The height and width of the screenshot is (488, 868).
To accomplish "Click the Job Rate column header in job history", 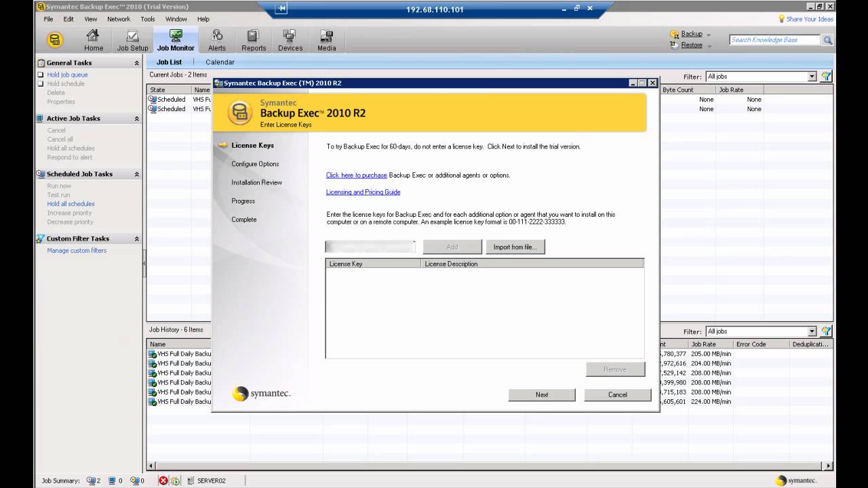I will click(x=711, y=344).
